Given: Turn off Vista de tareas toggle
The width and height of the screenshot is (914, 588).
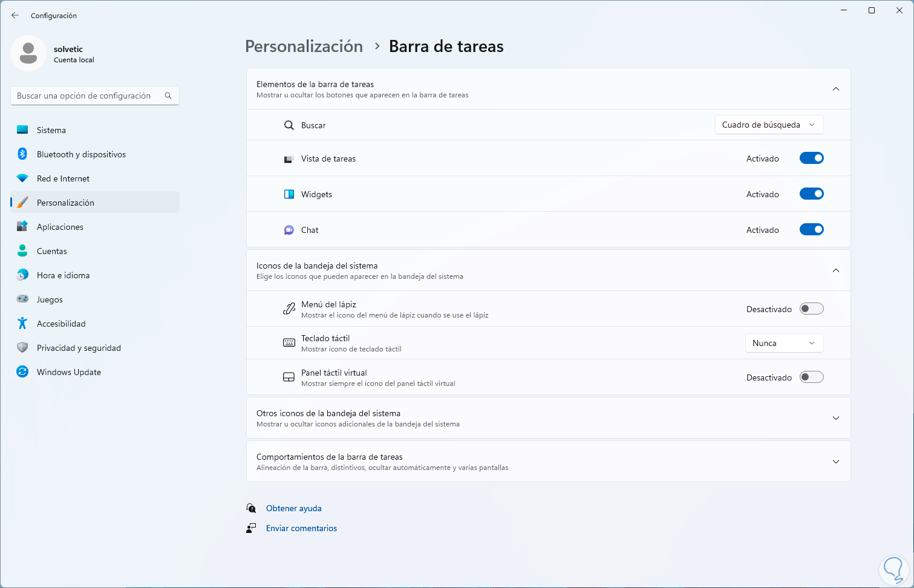Looking at the screenshot, I should point(811,158).
